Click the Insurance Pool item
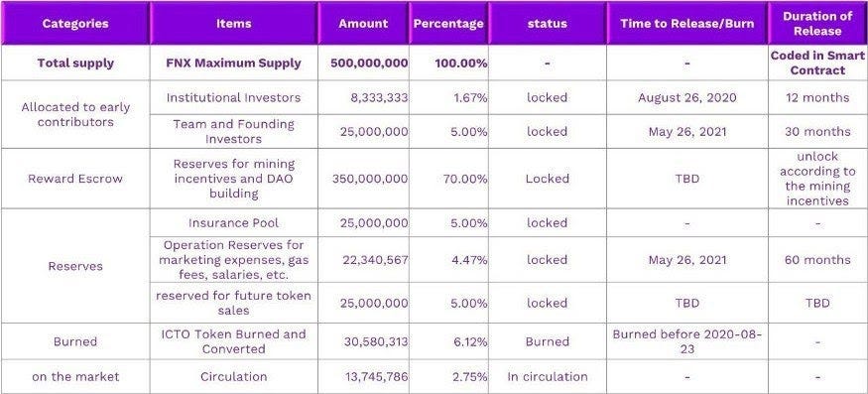 [233, 222]
